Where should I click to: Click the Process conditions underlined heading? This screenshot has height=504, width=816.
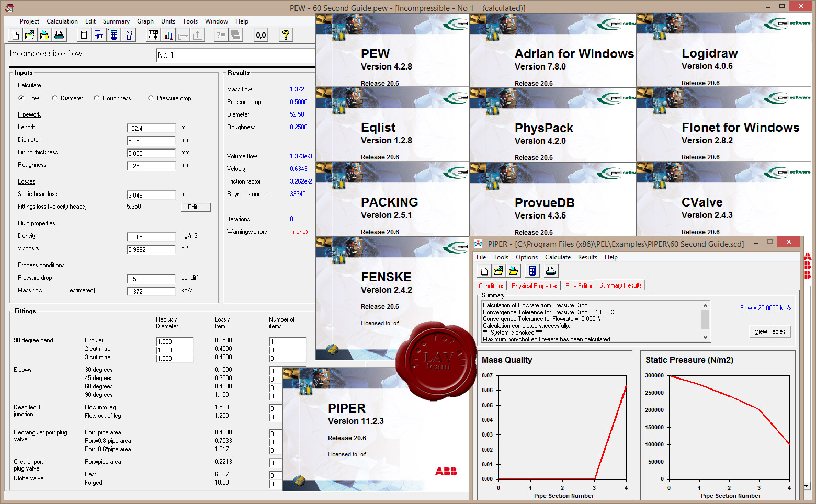pyautogui.click(x=41, y=265)
